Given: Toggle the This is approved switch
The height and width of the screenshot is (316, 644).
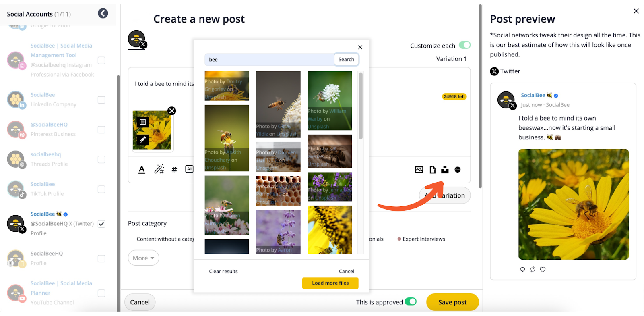Looking at the screenshot, I should coord(411,301).
